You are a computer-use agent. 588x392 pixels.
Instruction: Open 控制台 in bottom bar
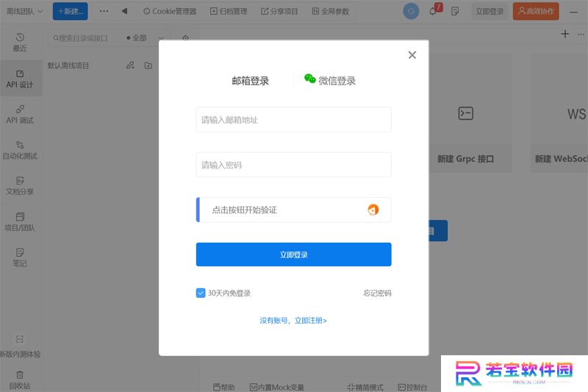pos(412,387)
